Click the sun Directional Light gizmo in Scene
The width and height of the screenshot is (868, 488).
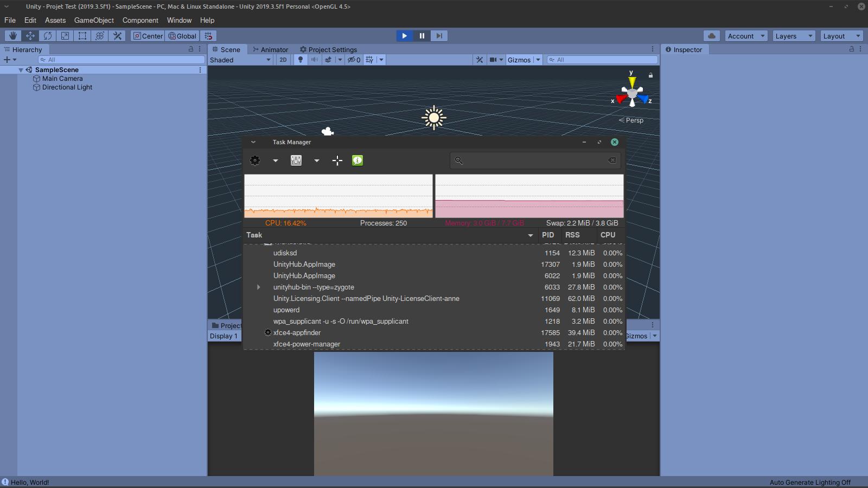(434, 118)
